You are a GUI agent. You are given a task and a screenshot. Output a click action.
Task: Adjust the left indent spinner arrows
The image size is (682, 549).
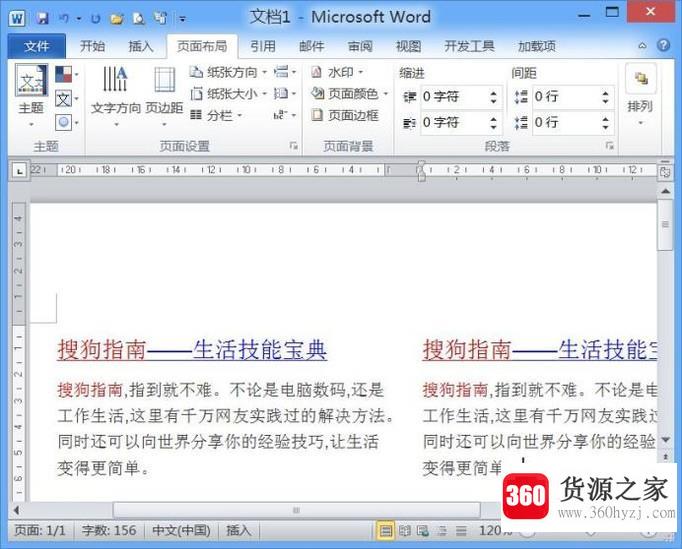pos(493,97)
